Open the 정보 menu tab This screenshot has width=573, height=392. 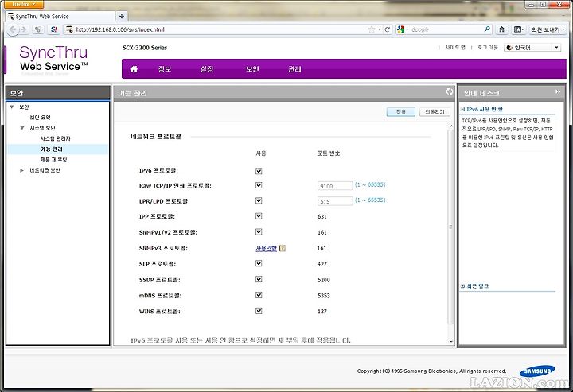165,69
